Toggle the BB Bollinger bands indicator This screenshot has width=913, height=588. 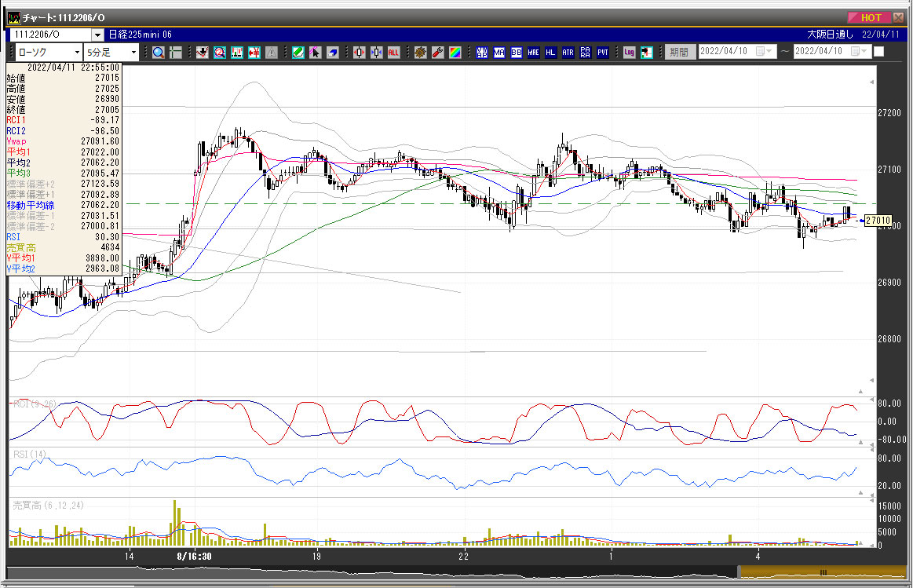tap(517, 53)
